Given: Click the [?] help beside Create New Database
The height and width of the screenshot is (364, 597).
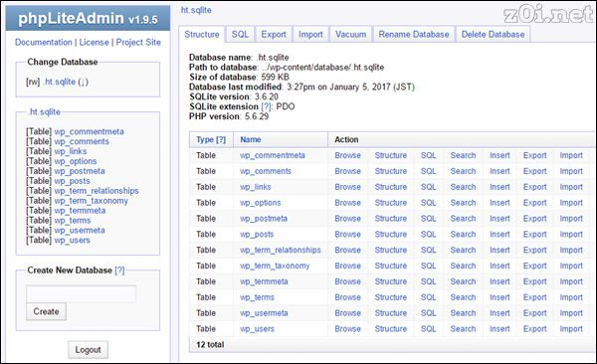Looking at the screenshot, I should pos(119,271).
